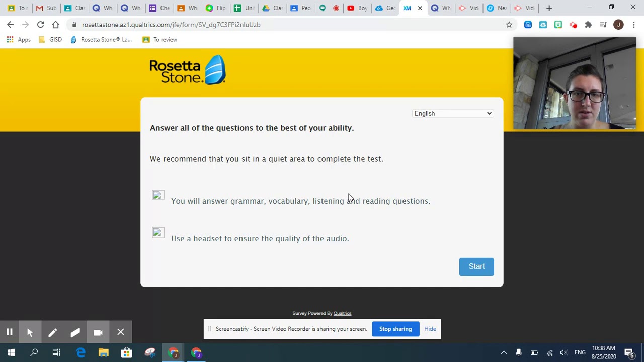Launch Microsoft Edge from the taskbar
The height and width of the screenshot is (362, 644).
(x=80, y=353)
